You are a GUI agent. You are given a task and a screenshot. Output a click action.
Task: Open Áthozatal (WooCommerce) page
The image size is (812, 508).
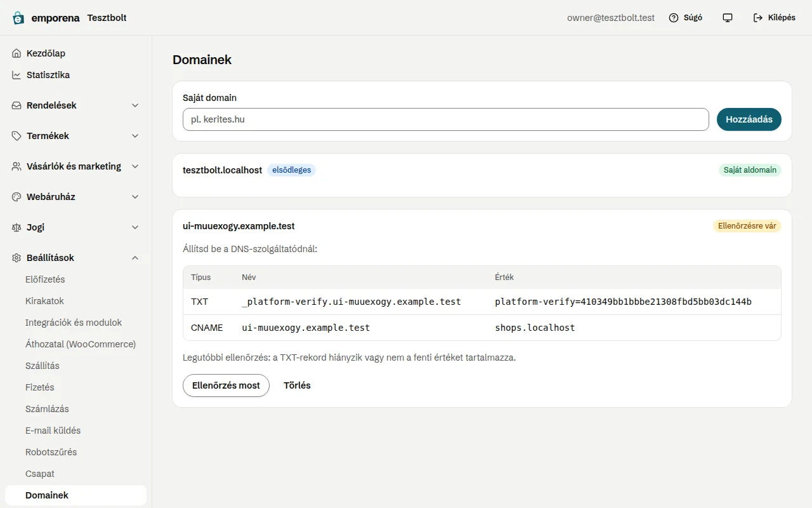(75, 344)
